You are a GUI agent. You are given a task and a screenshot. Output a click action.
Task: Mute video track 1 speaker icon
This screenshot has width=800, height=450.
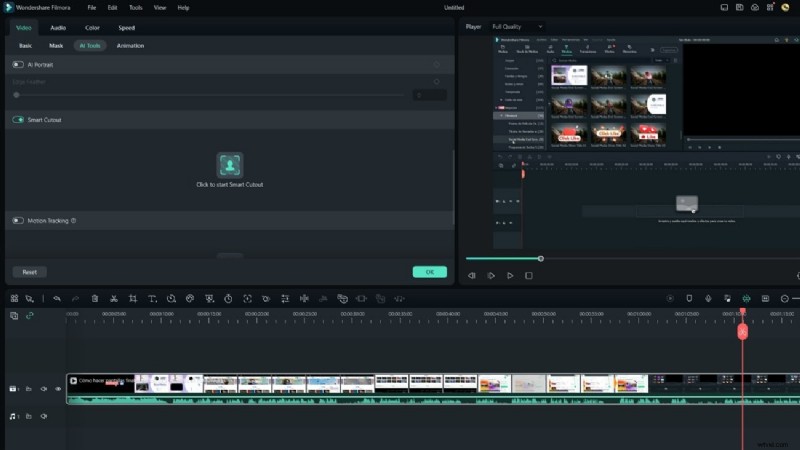coord(44,389)
